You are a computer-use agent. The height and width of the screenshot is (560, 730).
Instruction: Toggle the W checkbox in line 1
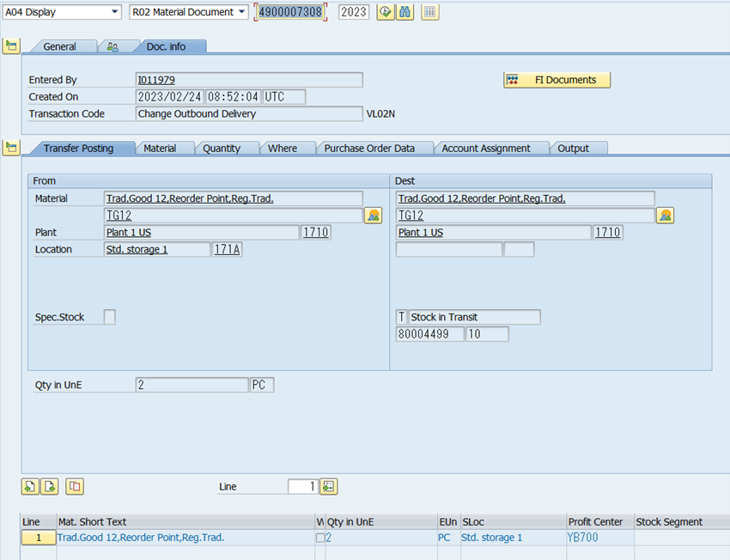coord(320,538)
